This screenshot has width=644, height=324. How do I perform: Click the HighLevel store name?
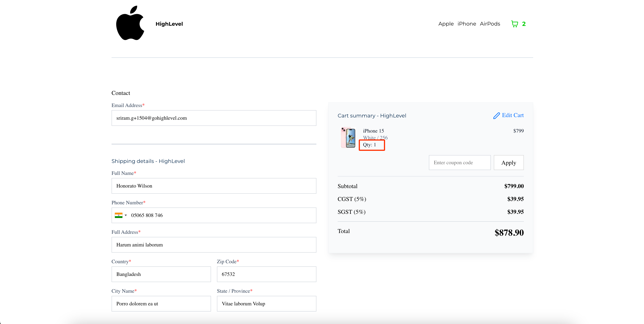tap(169, 24)
